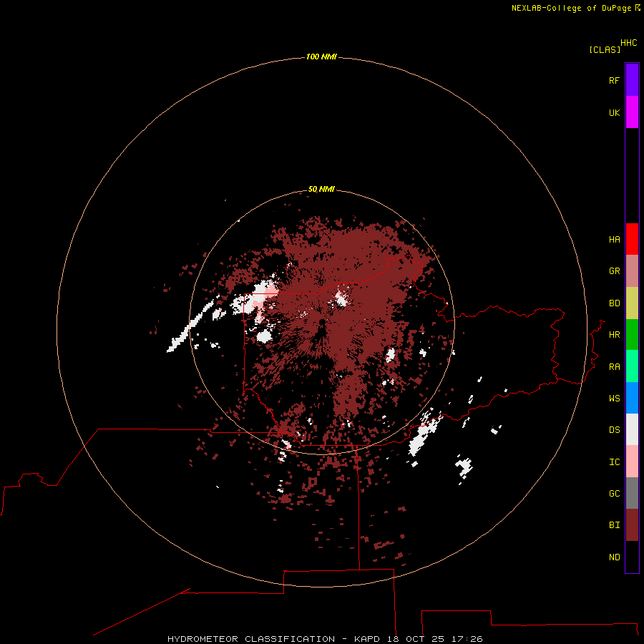The height and width of the screenshot is (644, 644).
Task: Select the BI brown legend swatch
Action: click(632, 525)
